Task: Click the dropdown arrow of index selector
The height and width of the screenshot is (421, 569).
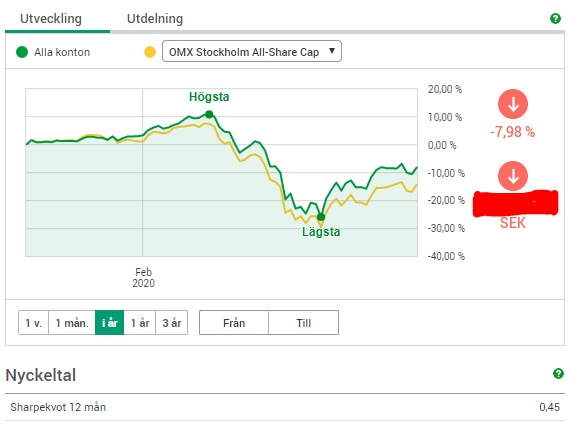Action: pyautogui.click(x=332, y=51)
